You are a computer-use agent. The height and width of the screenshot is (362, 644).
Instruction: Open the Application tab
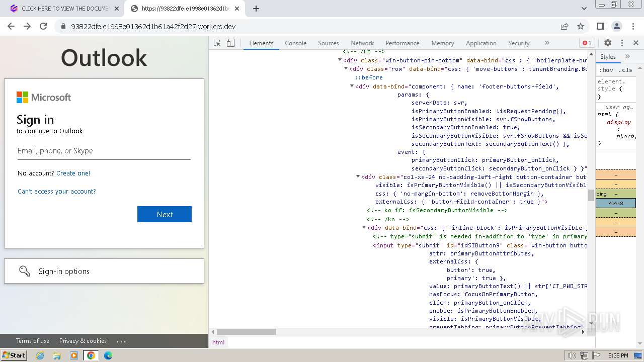[481, 43]
